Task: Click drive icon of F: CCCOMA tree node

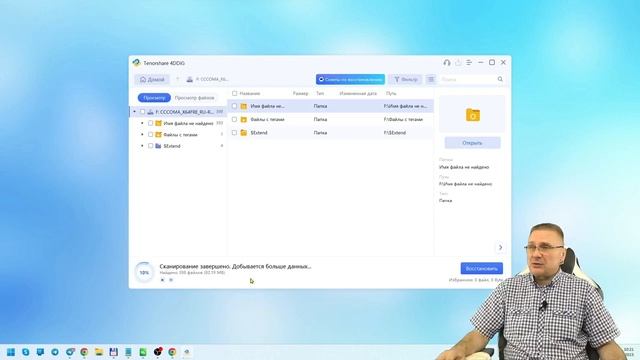Action: [x=150, y=111]
